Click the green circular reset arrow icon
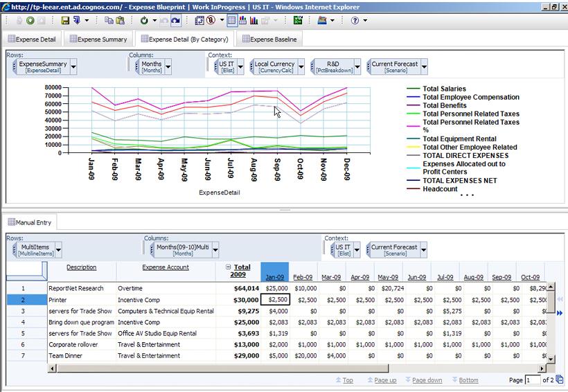The width and height of the screenshot is (568, 392). pos(144,21)
